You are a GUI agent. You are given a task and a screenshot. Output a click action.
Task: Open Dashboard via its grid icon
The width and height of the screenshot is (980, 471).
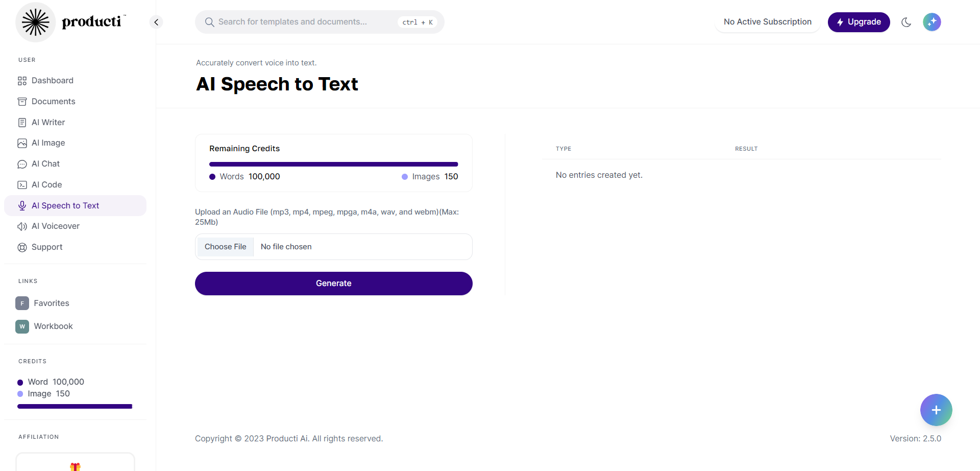tap(22, 81)
